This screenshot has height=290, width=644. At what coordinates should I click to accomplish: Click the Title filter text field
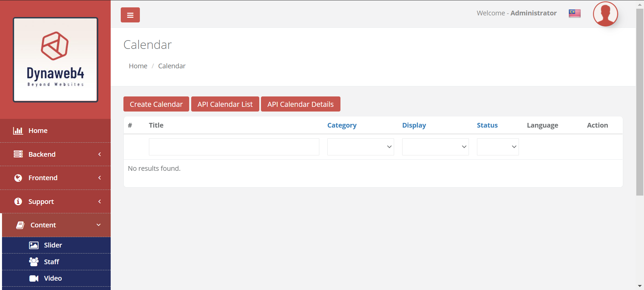coord(234,147)
